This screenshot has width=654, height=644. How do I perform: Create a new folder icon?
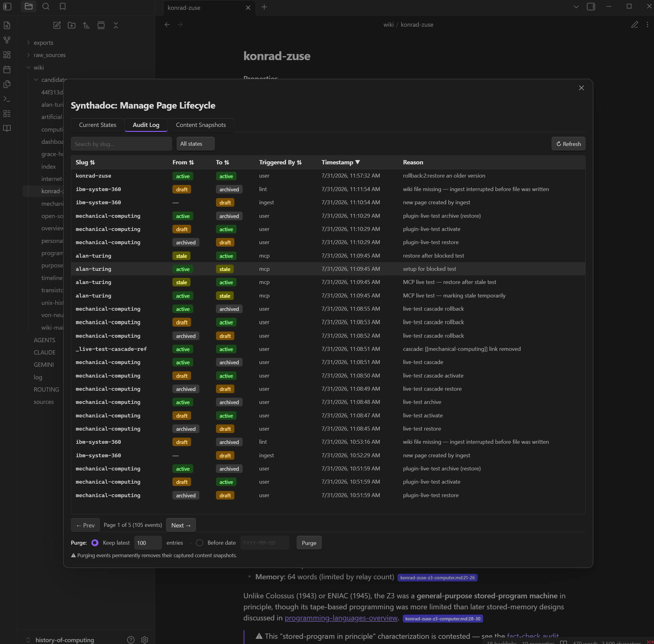[71, 25]
